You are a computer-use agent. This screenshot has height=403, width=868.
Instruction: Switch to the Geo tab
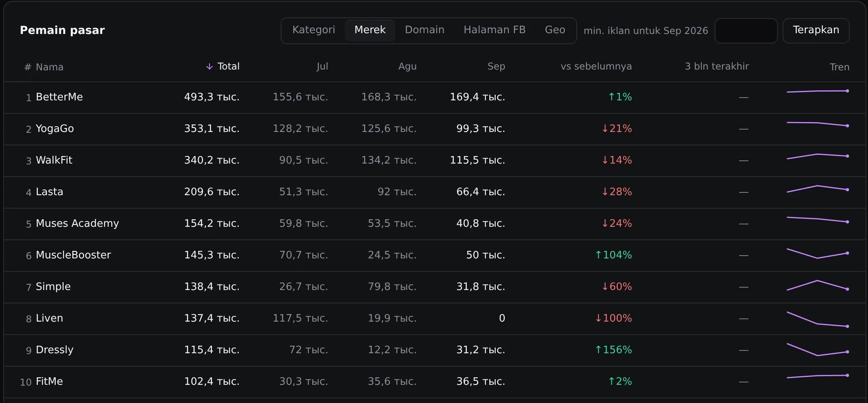[555, 30]
